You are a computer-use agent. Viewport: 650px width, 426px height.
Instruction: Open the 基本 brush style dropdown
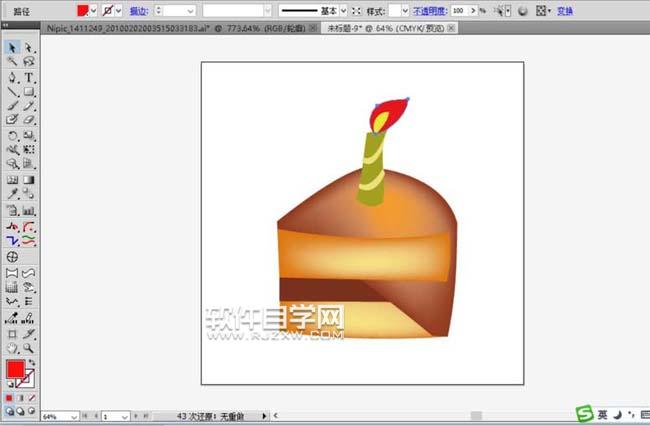pyautogui.click(x=343, y=11)
